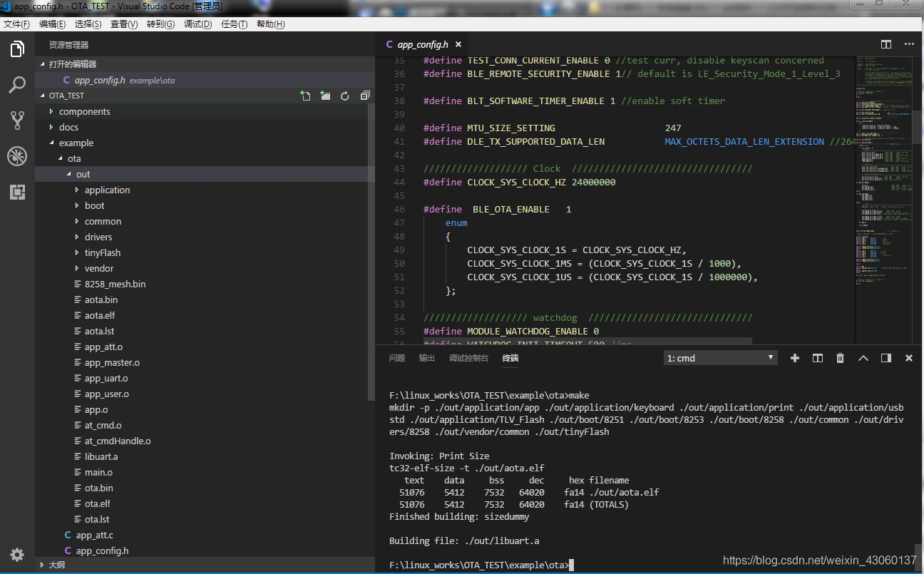
Task: Create a new folder in OTA_TEST
Action: click(x=326, y=96)
